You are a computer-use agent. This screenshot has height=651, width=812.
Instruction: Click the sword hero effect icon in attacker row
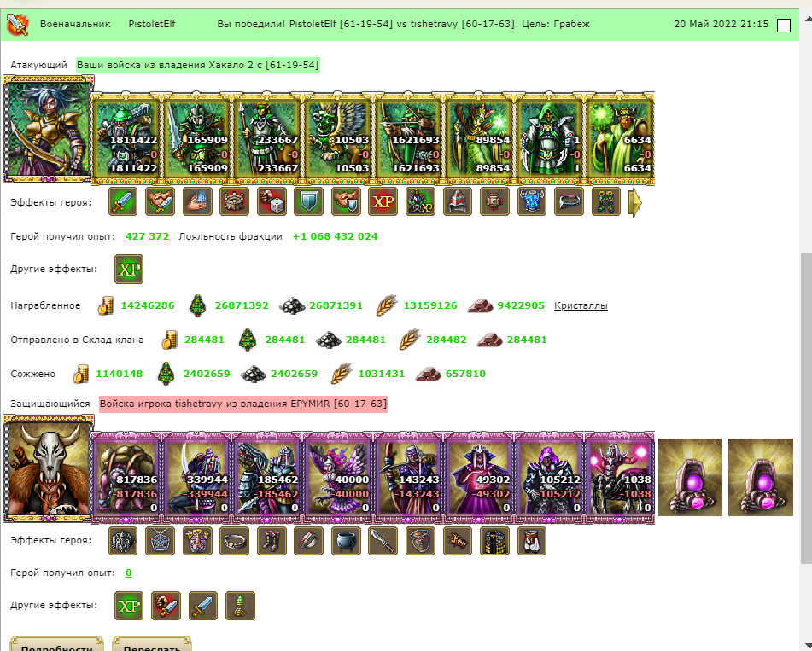(123, 201)
